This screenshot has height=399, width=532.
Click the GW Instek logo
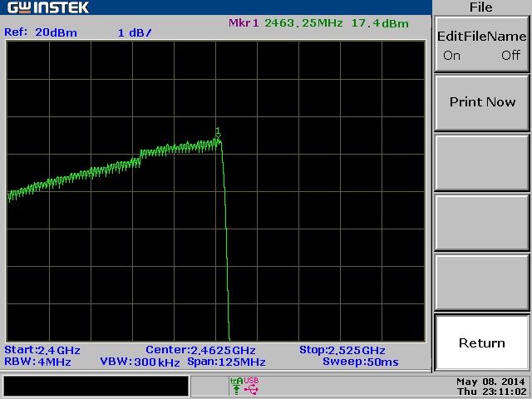48,7
